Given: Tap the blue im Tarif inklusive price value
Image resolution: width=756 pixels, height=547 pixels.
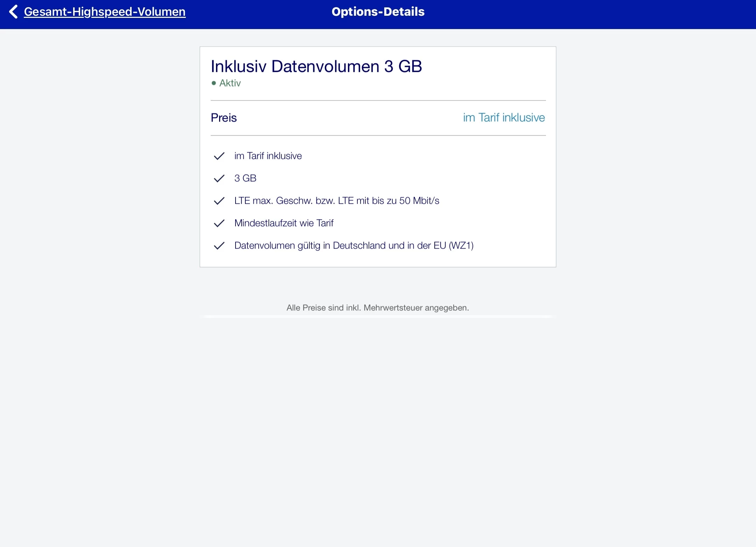Looking at the screenshot, I should tap(504, 117).
